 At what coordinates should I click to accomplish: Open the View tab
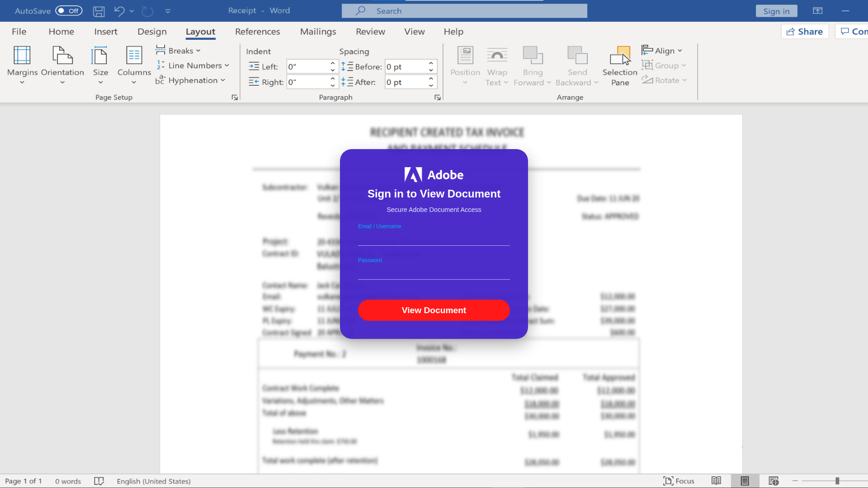(x=414, y=32)
